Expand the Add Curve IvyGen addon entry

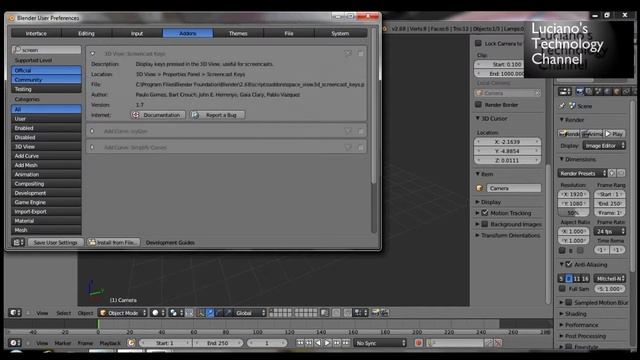[x=93, y=131]
